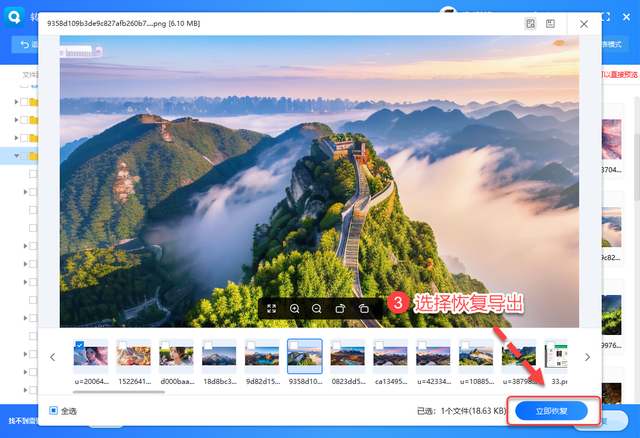Check the u=38798... thumbnail checkbox
The width and height of the screenshot is (640, 438).
(x=507, y=345)
